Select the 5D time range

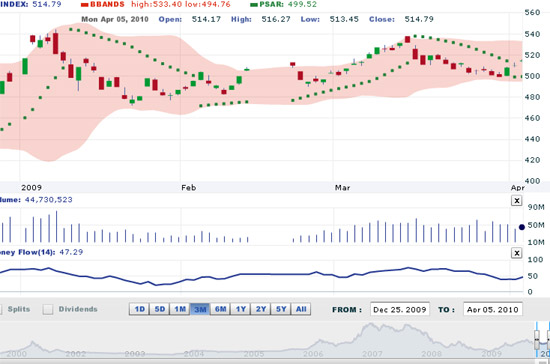[x=160, y=309]
